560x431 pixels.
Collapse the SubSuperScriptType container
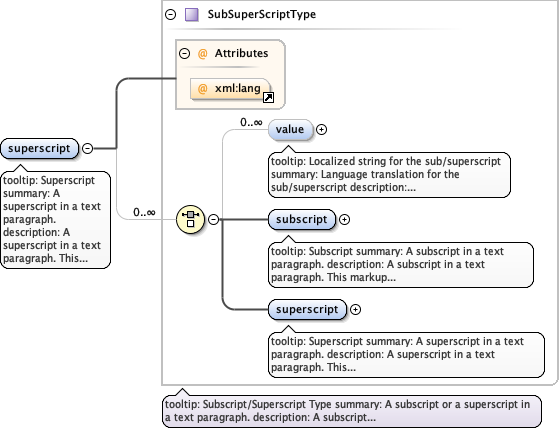(x=171, y=15)
